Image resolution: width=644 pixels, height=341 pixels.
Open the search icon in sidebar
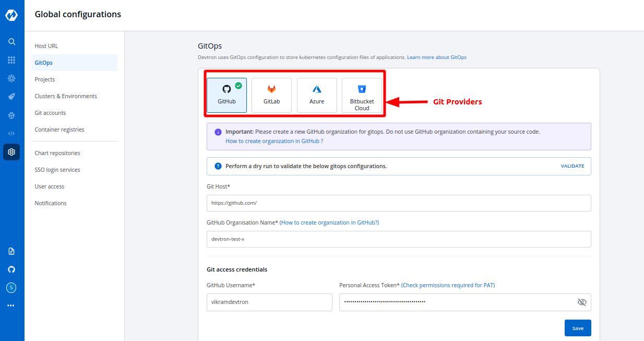(11, 42)
